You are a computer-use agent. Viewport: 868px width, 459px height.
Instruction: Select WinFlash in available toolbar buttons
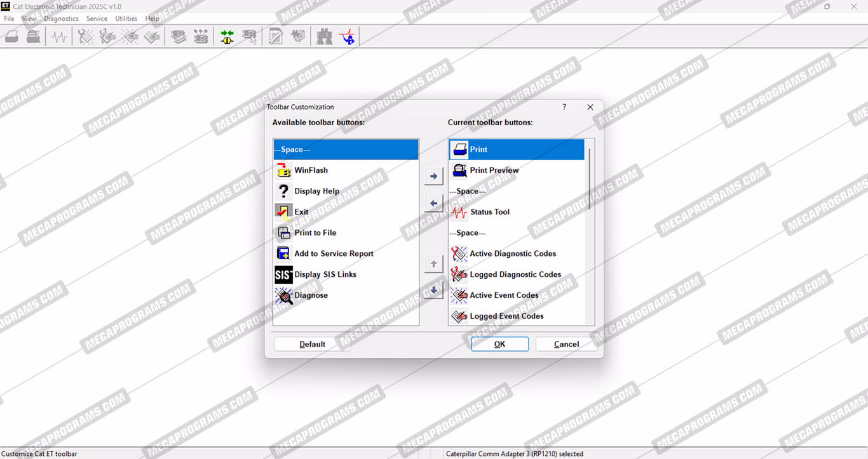(311, 170)
